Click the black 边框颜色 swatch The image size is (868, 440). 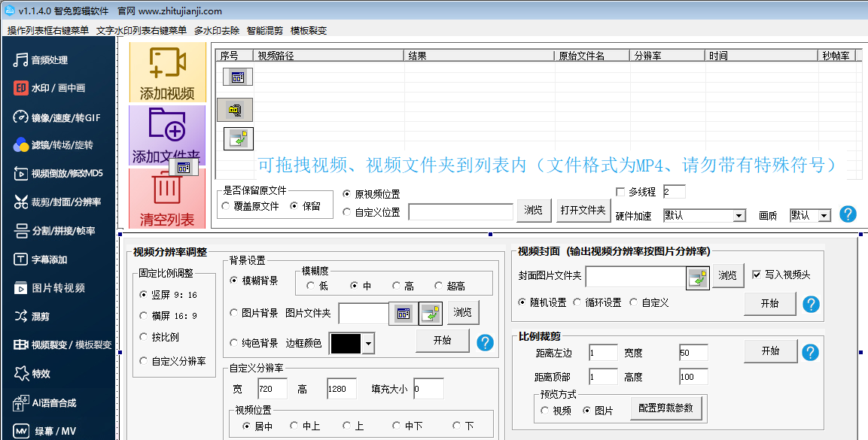point(346,344)
